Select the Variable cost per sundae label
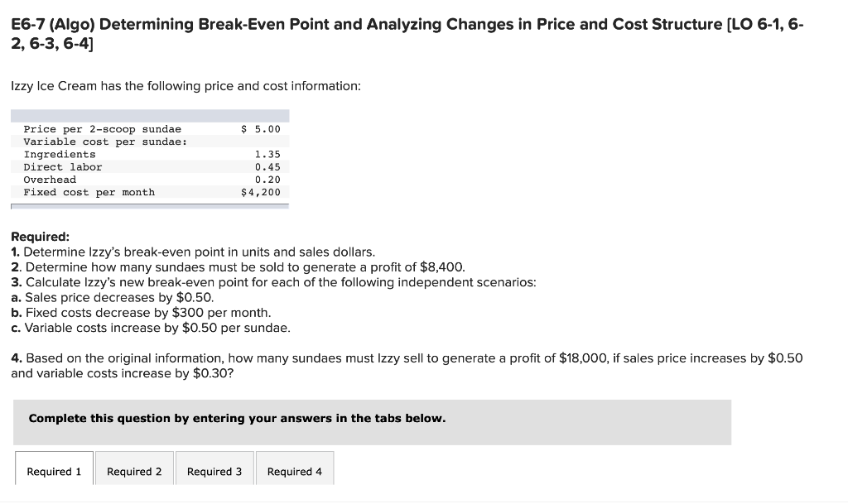 103,142
